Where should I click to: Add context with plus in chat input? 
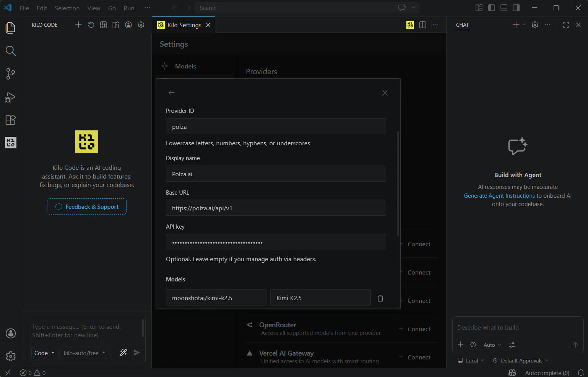[x=461, y=344]
